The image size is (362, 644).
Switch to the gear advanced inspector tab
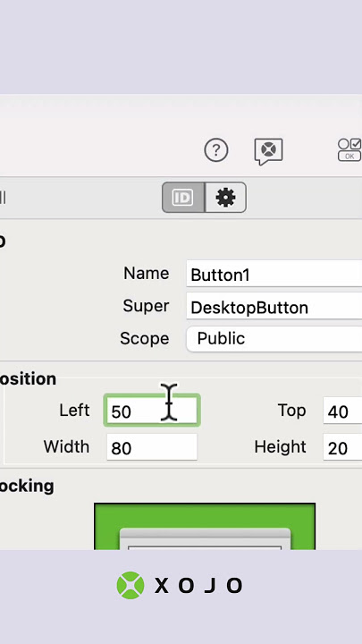pos(226,198)
